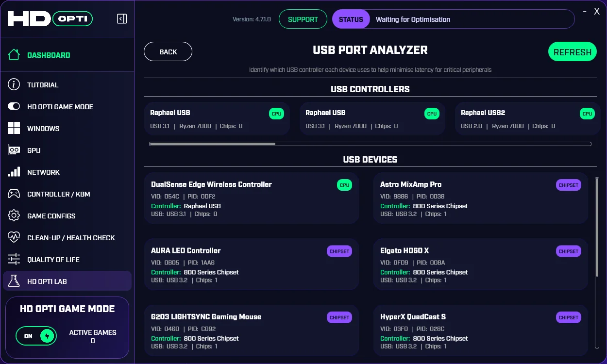Select the AURA LED Controller device name
607x364 pixels.
click(x=186, y=250)
